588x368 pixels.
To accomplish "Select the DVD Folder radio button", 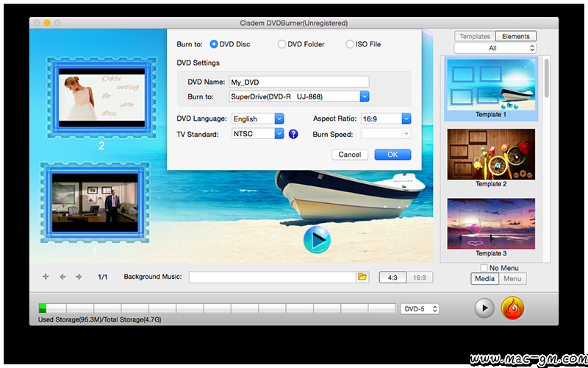I will (282, 44).
